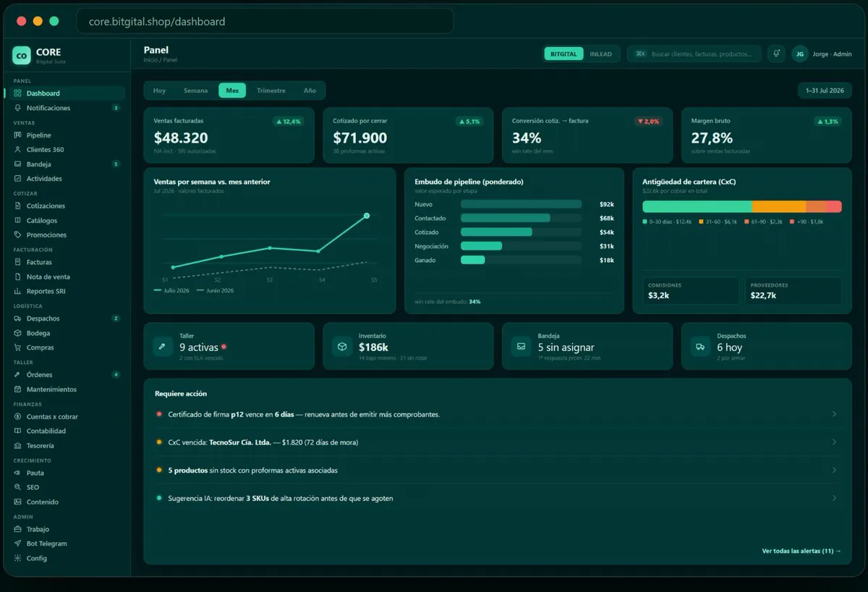The width and height of the screenshot is (868, 592).
Task: Click the Promociones tag icon
Action: click(18, 235)
